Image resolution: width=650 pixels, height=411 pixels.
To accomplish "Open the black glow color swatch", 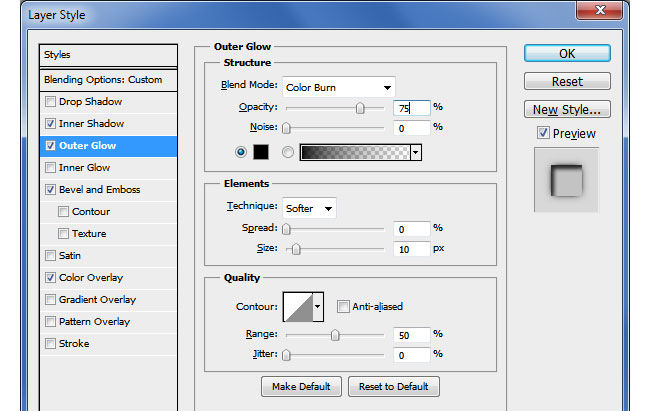I will (261, 152).
